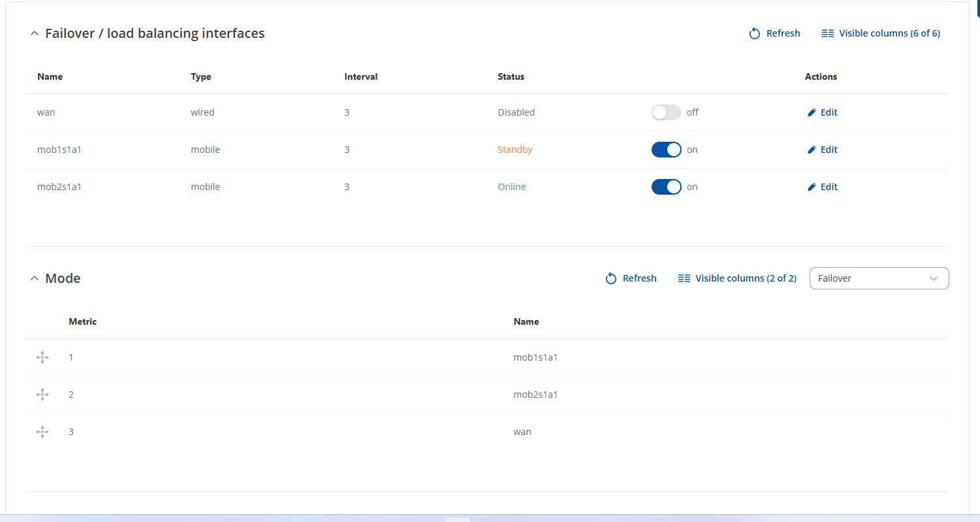Open Visible columns (6 of 6) menu

(x=881, y=33)
